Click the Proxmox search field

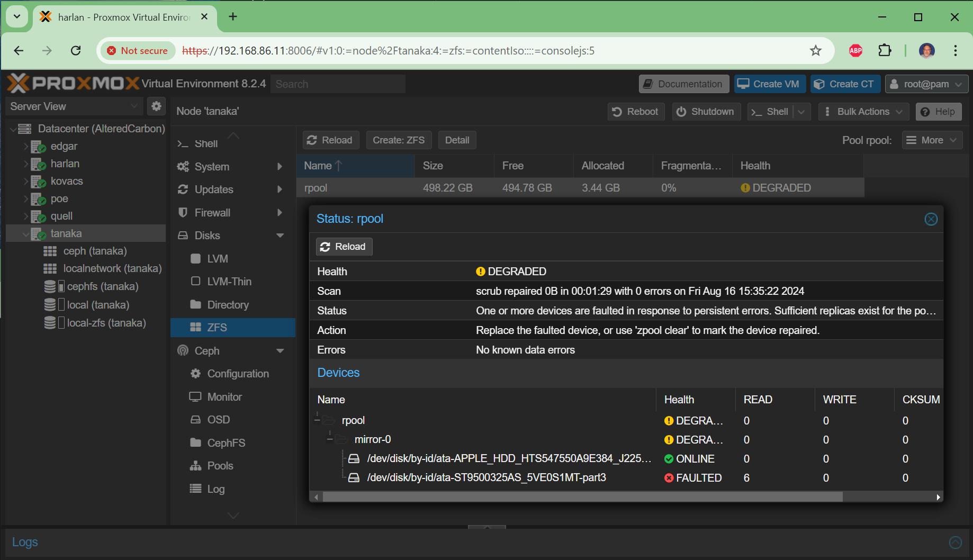(338, 84)
